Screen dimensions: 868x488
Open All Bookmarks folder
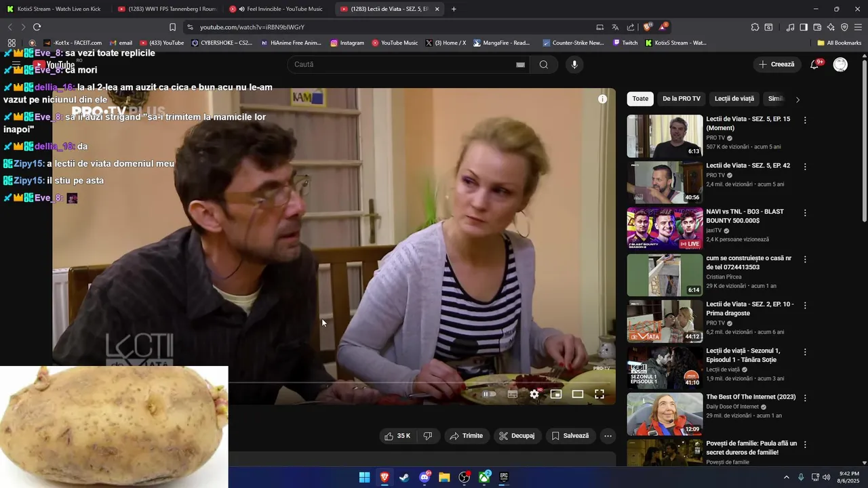click(840, 43)
